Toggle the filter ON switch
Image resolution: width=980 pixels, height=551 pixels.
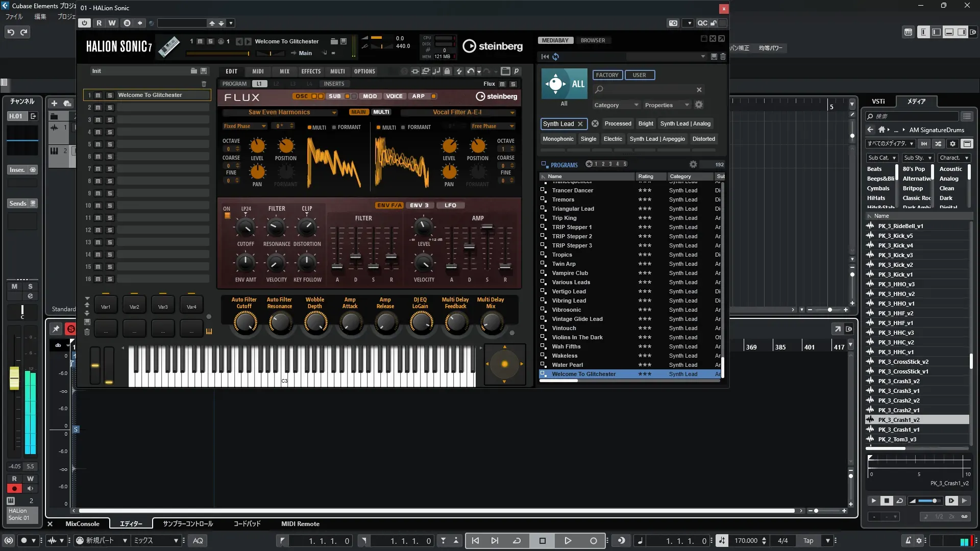pos(227,216)
